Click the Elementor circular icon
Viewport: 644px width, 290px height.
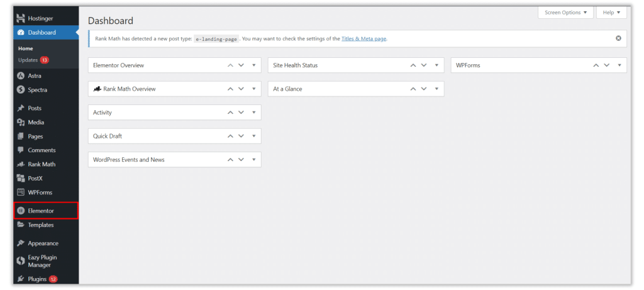(x=21, y=211)
